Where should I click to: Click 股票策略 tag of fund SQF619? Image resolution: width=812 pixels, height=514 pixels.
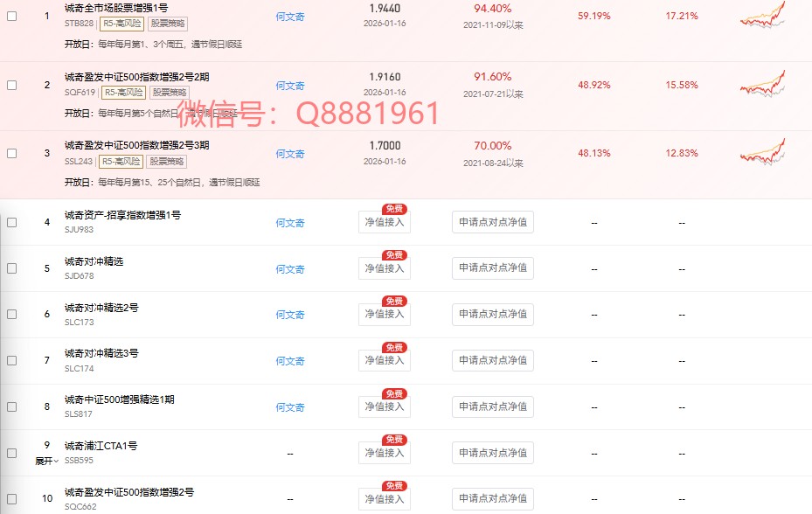(168, 92)
